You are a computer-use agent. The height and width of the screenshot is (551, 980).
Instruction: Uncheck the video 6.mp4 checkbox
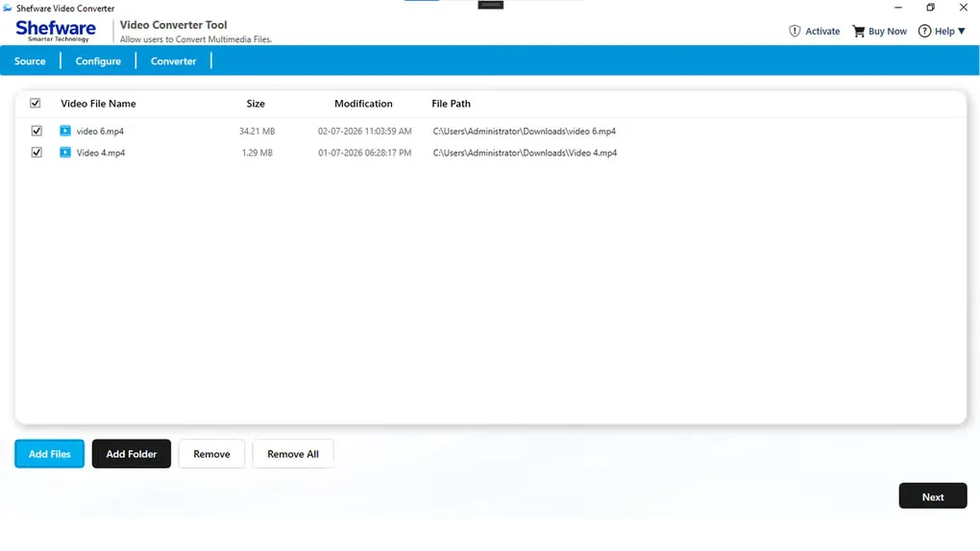37,131
